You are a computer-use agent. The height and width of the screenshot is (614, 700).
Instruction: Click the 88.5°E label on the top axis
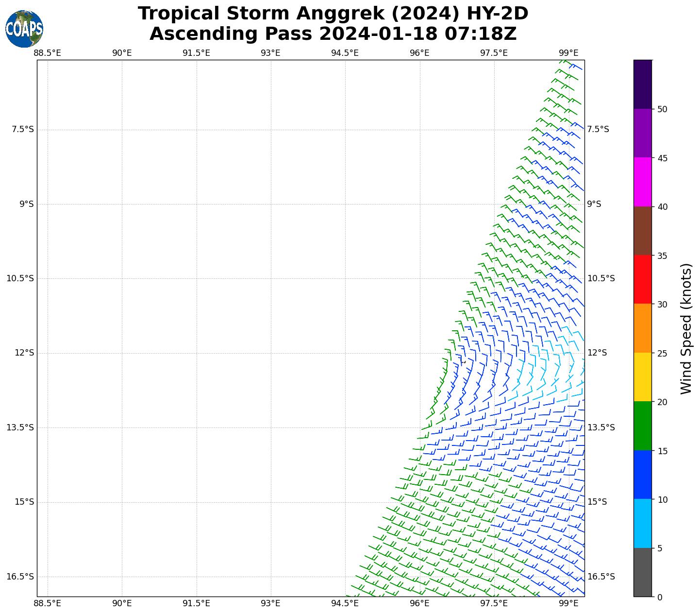pos(48,53)
